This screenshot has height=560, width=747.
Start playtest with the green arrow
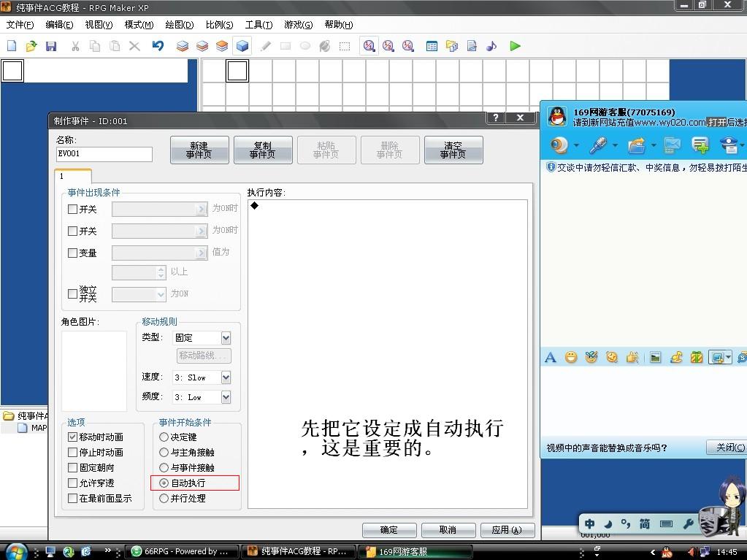pyautogui.click(x=515, y=46)
